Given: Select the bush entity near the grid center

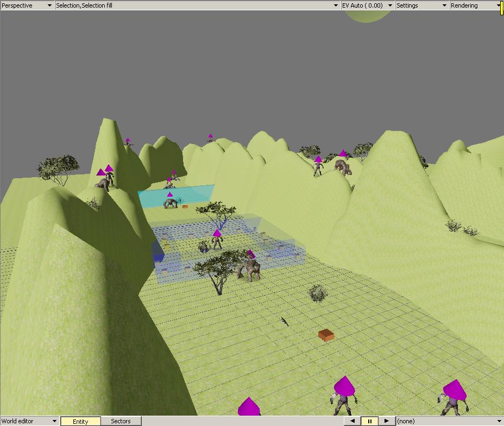Looking at the screenshot, I should tap(318, 293).
